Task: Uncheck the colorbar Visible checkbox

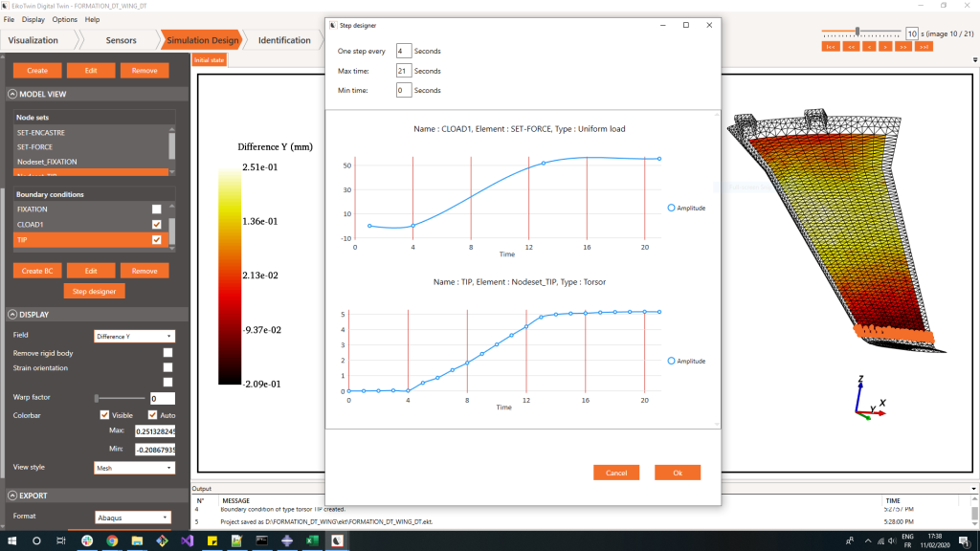Action: [104, 415]
